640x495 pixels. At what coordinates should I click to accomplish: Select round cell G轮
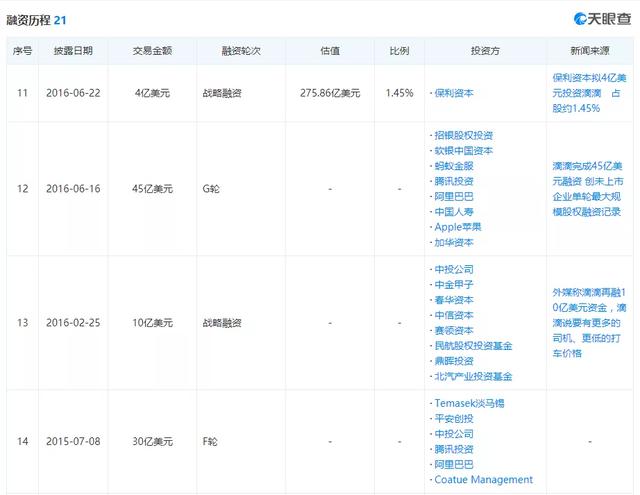tap(211, 189)
